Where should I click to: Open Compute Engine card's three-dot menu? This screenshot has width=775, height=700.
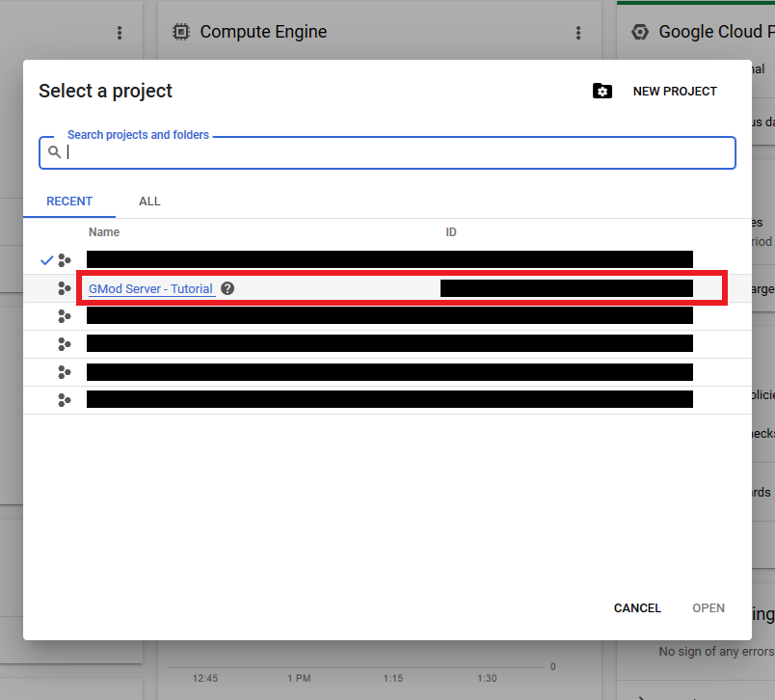[578, 33]
